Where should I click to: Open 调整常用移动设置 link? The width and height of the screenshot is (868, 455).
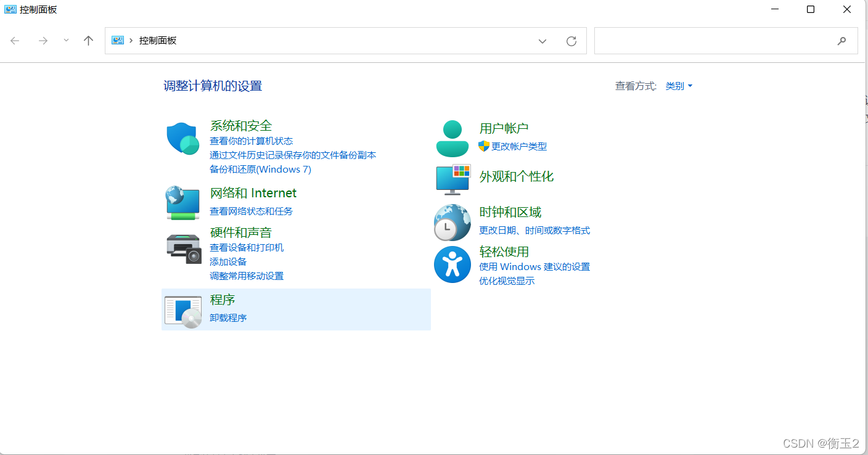(247, 276)
